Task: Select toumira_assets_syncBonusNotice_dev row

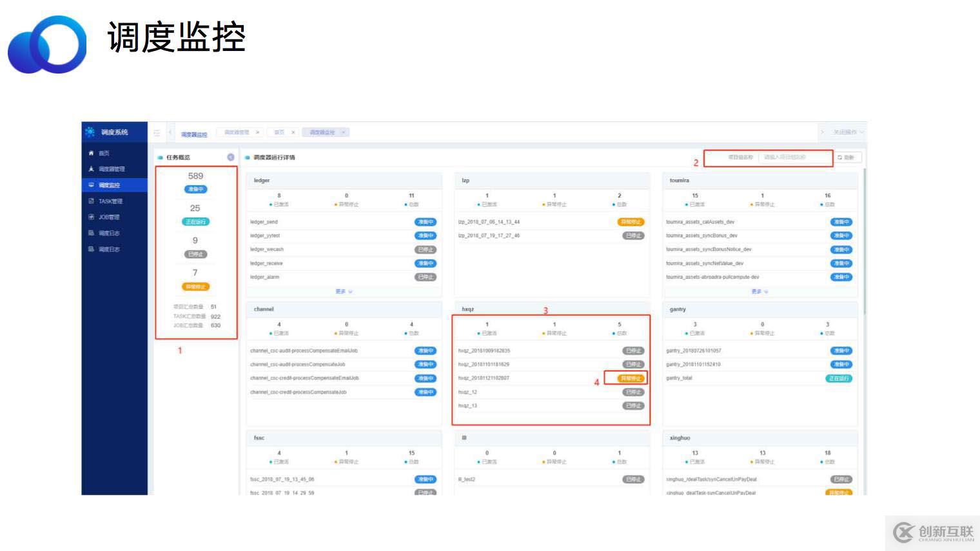Action: pos(759,249)
